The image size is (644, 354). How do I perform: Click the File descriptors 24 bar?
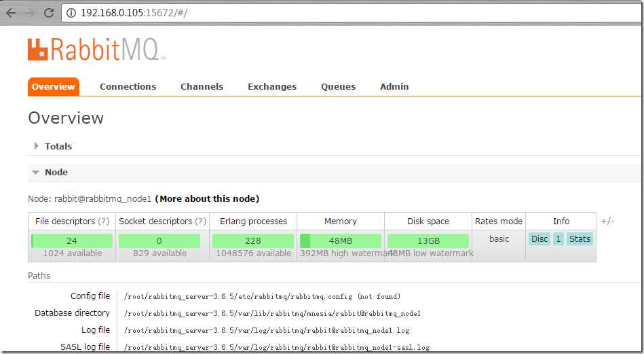coord(72,241)
